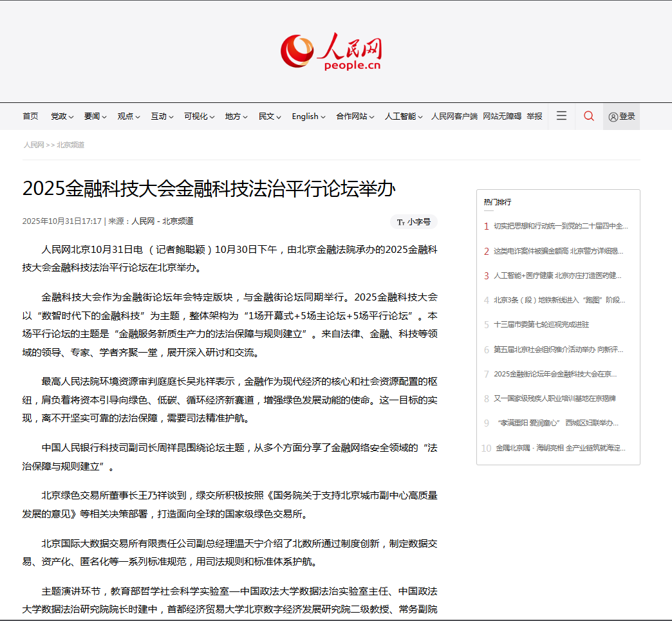Go to 首页 home page
This screenshot has height=621, width=672.
click(30, 116)
